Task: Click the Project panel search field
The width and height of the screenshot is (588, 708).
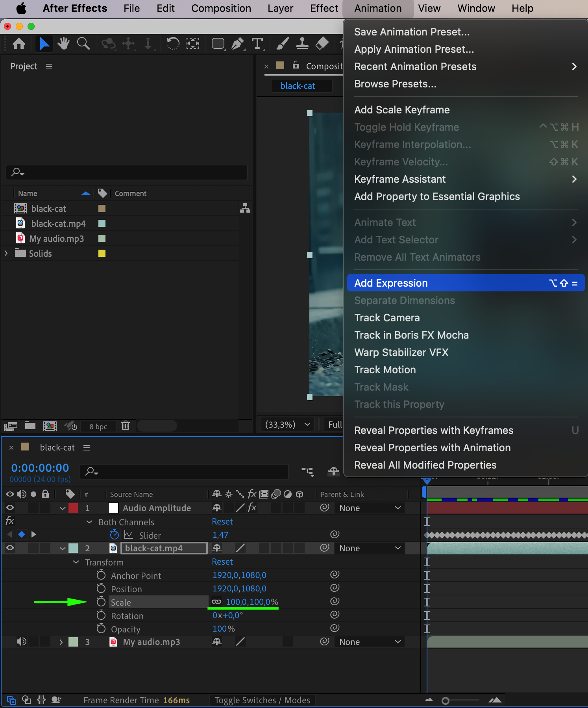Action: pyautogui.click(x=127, y=172)
